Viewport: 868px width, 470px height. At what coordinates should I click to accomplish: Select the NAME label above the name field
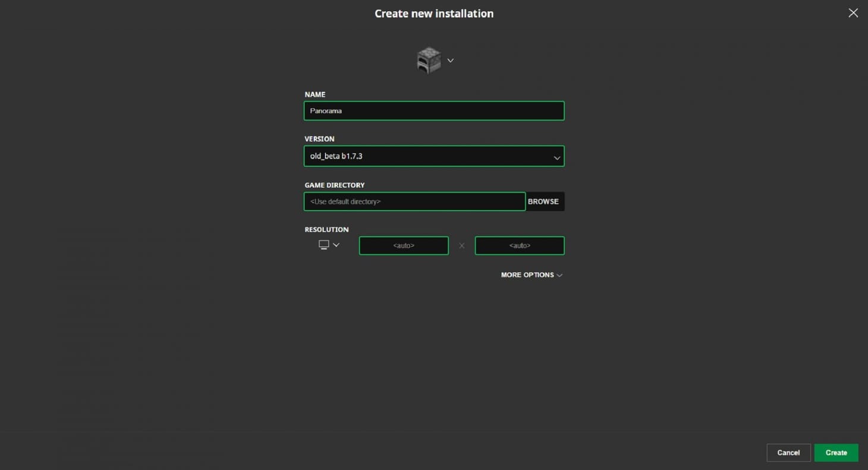[x=315, y=94]
